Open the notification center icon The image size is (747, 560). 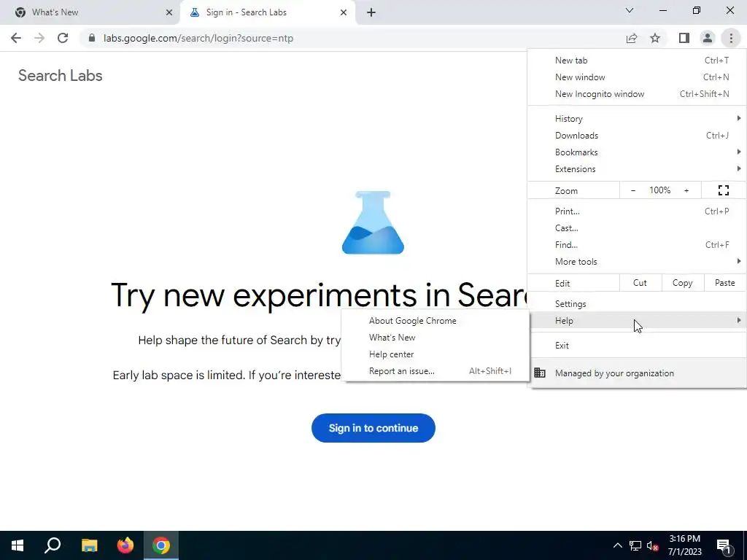(x=724, y=545)
